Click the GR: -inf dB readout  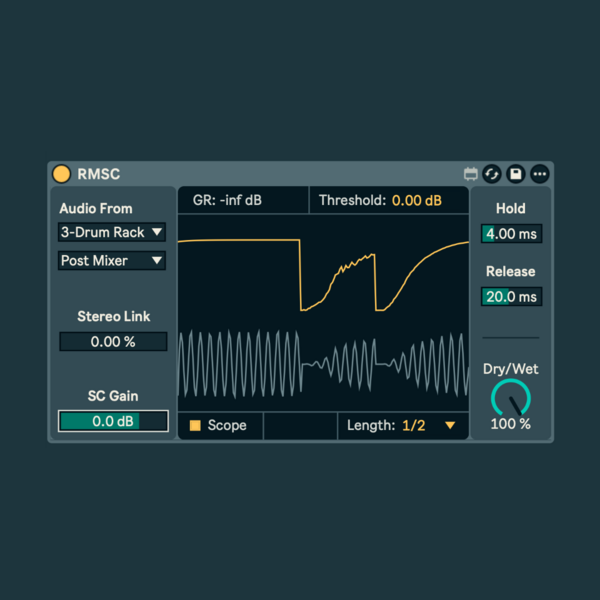pyautogui.click(x=227, y=200)
